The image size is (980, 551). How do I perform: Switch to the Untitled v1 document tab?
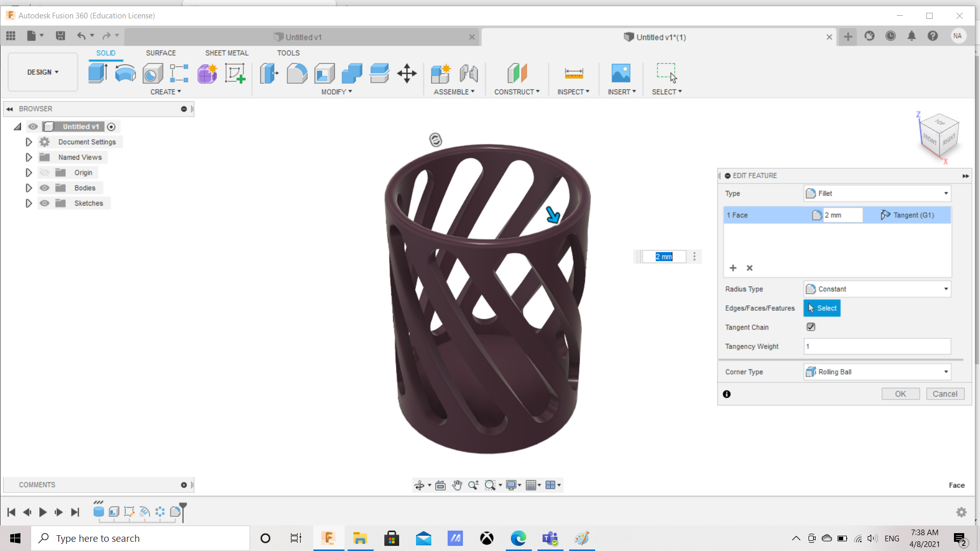point(302,37)
